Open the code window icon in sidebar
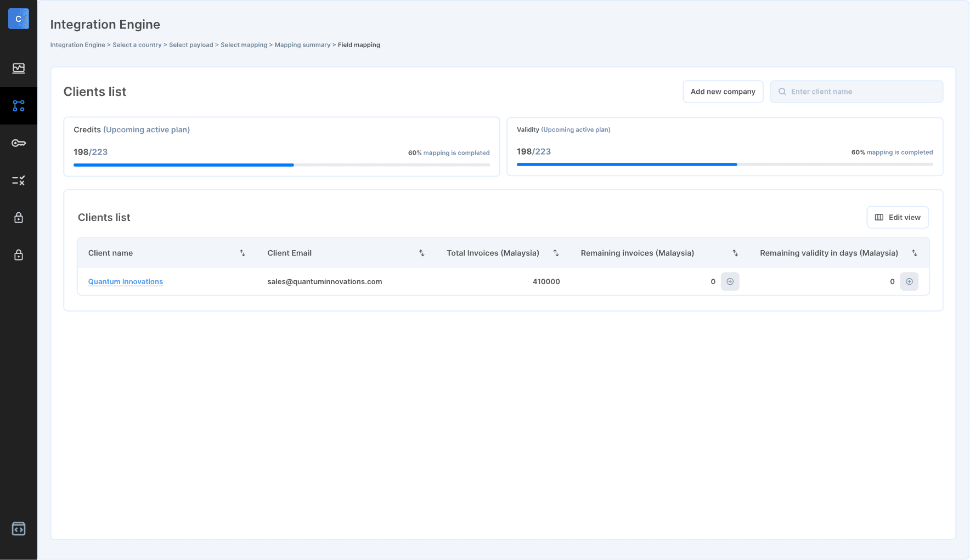Image resolution: width=970 pixels, height=560 pixels. (19, 529)
